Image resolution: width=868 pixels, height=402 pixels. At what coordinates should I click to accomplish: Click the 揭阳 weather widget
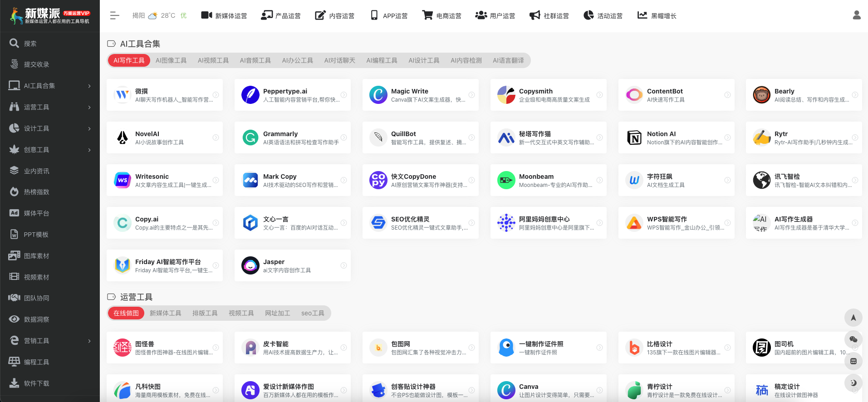159,15
